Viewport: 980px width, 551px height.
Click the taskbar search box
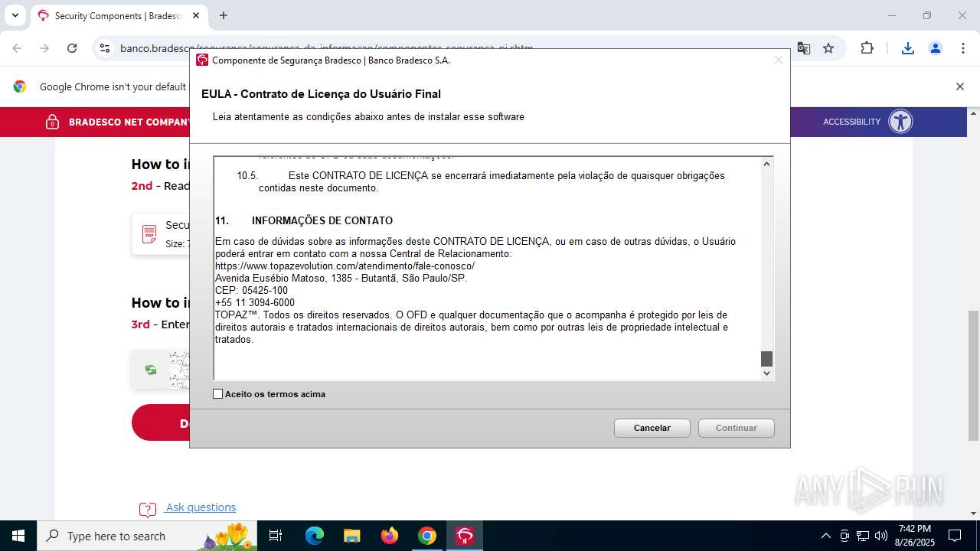tap(149, 536)
